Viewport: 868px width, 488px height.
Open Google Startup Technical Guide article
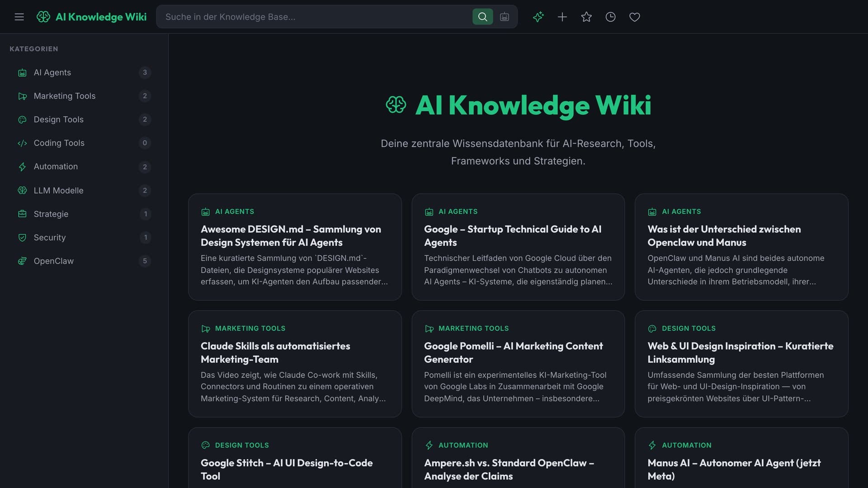coord(518,247)
